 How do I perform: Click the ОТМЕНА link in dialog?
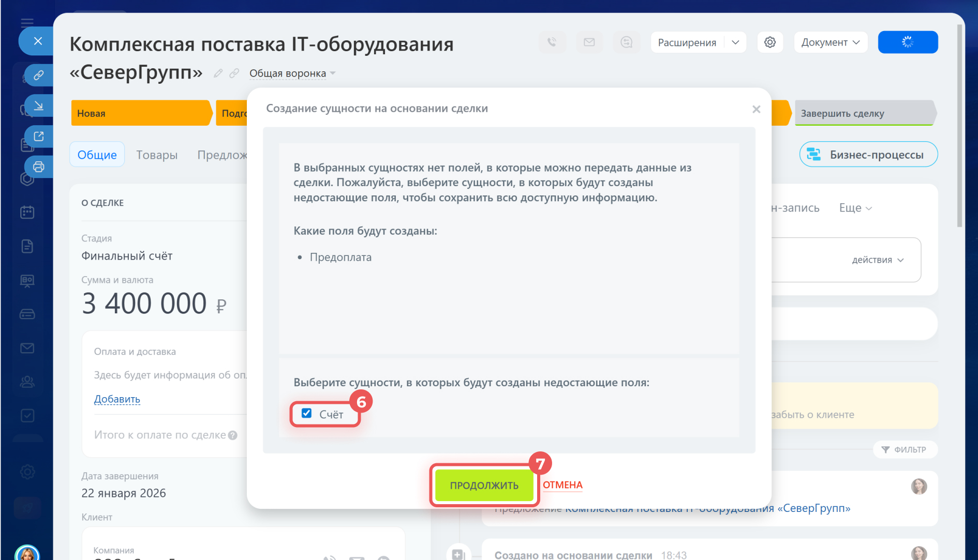coord(562,485)
